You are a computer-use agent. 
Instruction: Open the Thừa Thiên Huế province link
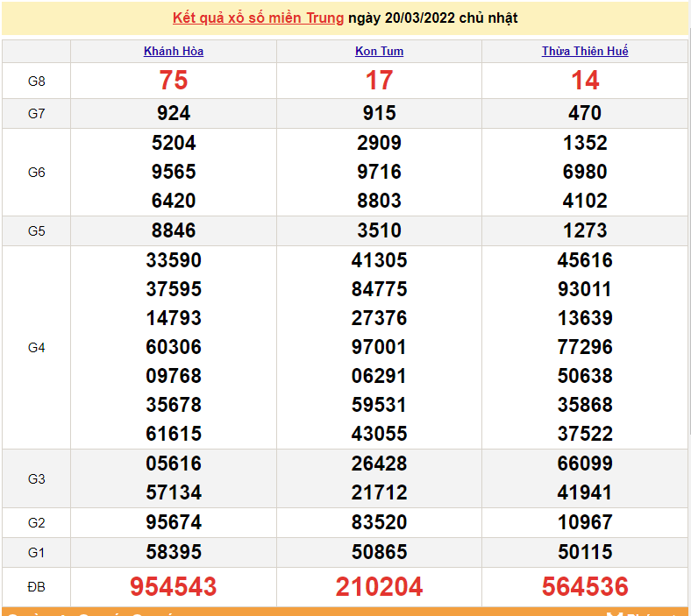(x=585, y=51)
